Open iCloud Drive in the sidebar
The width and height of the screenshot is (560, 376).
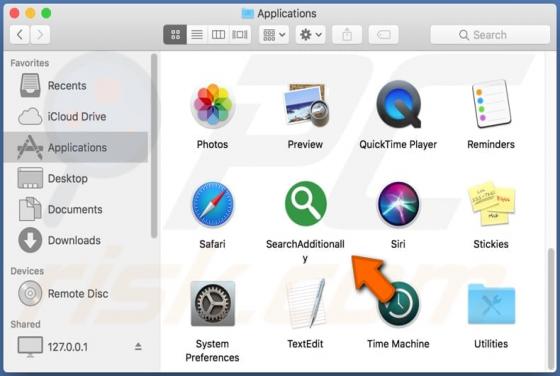tap(76, 116)
